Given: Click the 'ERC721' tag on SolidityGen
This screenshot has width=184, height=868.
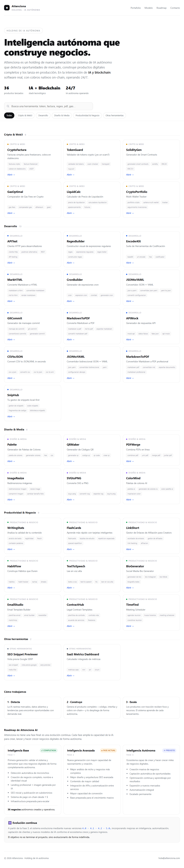Looking at the screenshot, I should click(130, 169).
